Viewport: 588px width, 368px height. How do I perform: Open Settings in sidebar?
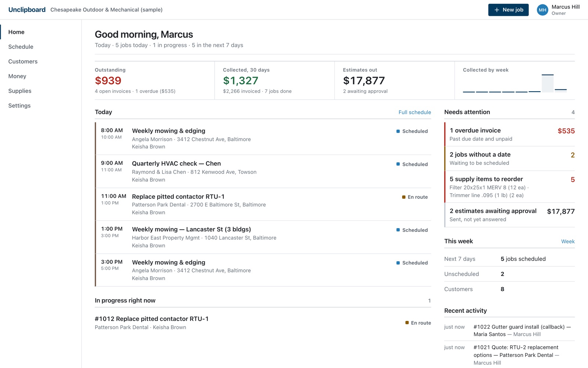coord(40,106)
